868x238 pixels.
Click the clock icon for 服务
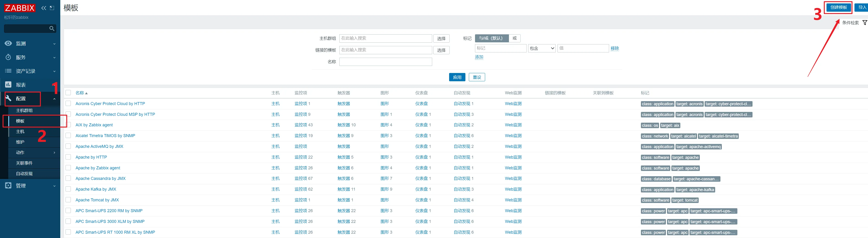click(8, 57)
